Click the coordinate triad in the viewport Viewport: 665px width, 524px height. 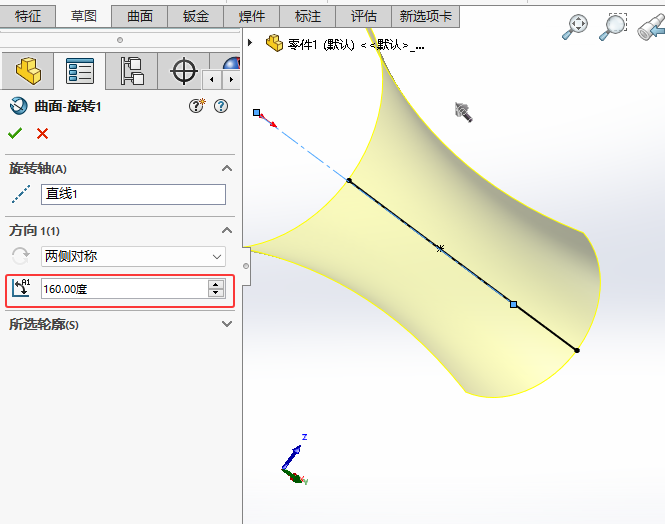[295, 460]
